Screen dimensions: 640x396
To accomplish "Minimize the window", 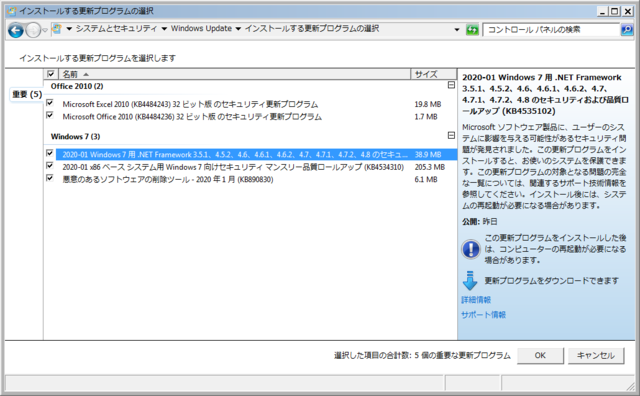I will point(603,11).
